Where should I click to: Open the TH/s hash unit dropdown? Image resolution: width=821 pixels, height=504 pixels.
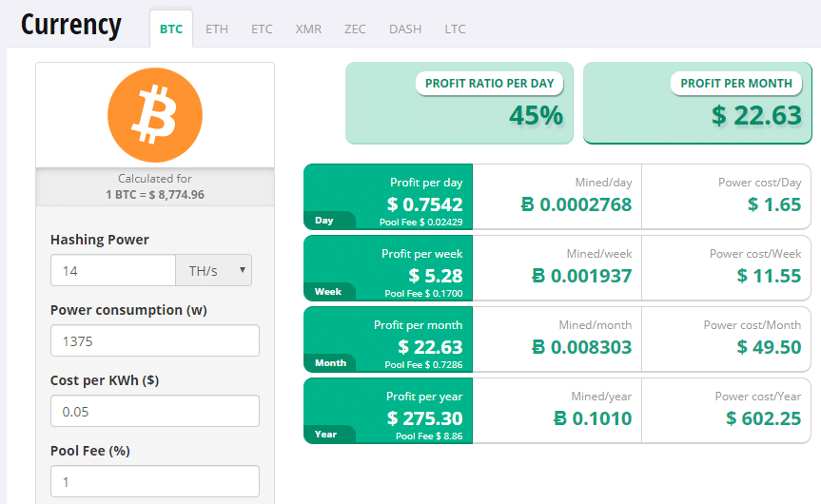[x=214, y=271]
